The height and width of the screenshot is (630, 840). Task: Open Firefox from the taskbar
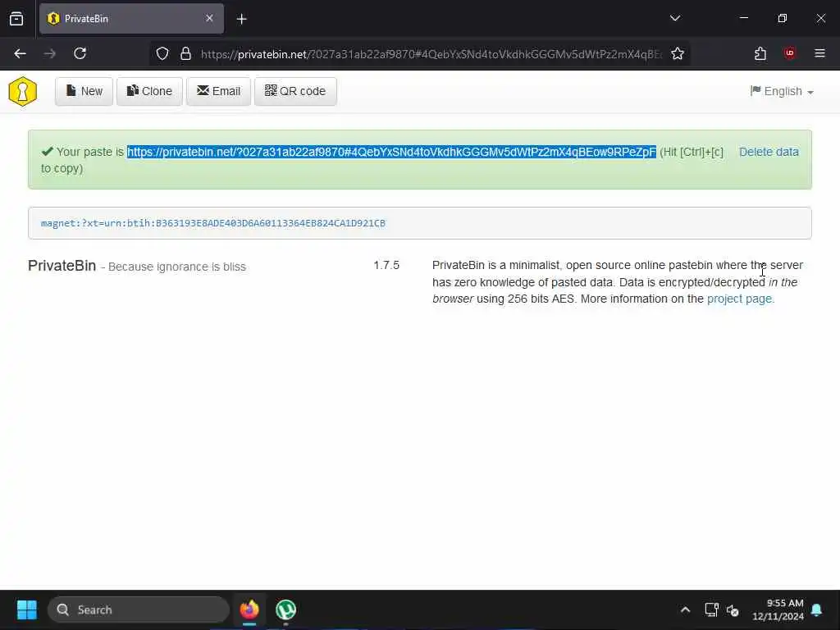point(249,609)
